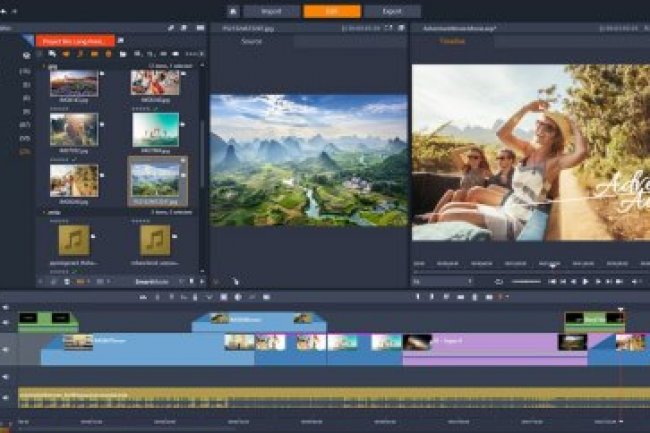Select the red Project Bin tab
This screenshot has height=433, width=650.
(x=75, y=41)
